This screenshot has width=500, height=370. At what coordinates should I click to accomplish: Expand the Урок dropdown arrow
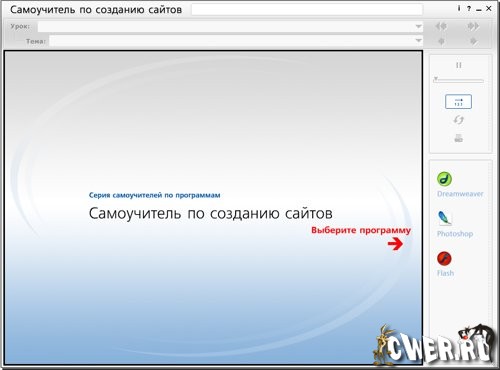click(418, 26)
